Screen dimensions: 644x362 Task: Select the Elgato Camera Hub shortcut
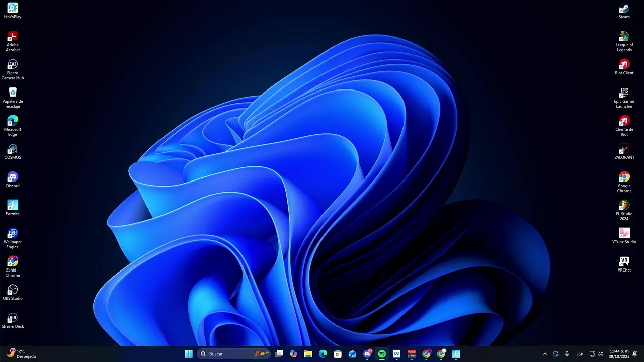(13, 69)
